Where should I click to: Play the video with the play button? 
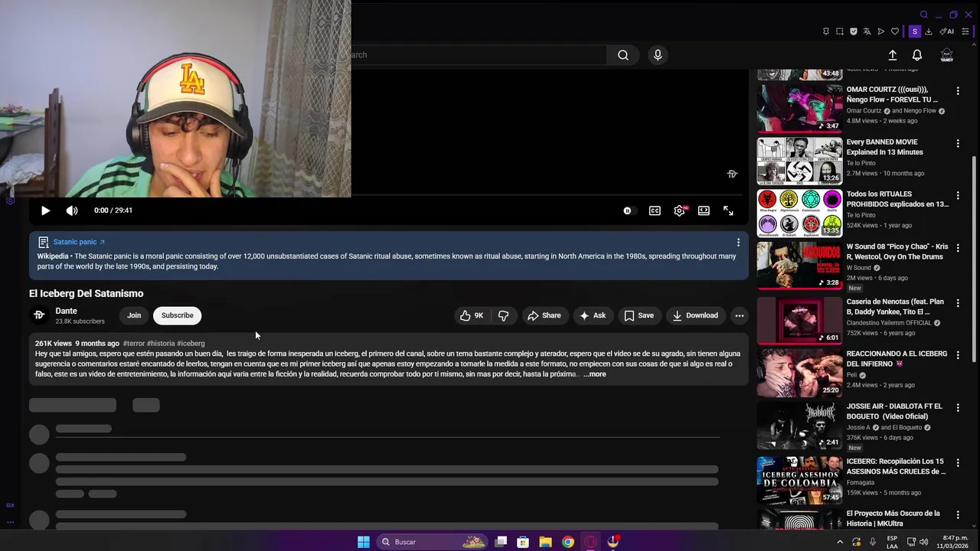click(x=45, y=210)
